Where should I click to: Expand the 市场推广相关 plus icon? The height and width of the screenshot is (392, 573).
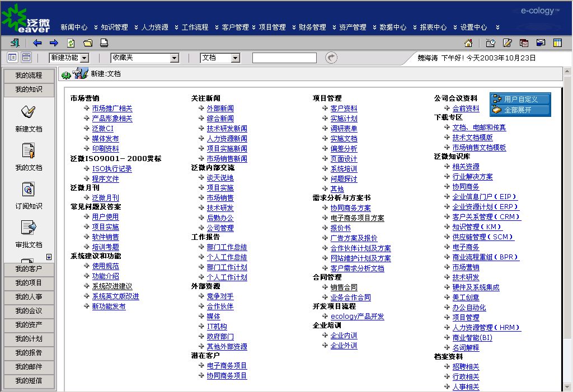[x=87, y=108]
